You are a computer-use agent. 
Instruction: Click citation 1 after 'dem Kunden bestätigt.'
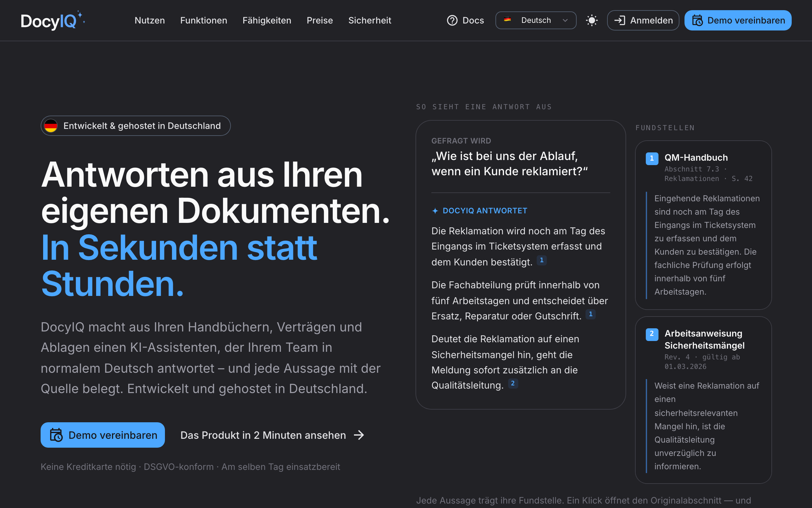pos(541,260)
